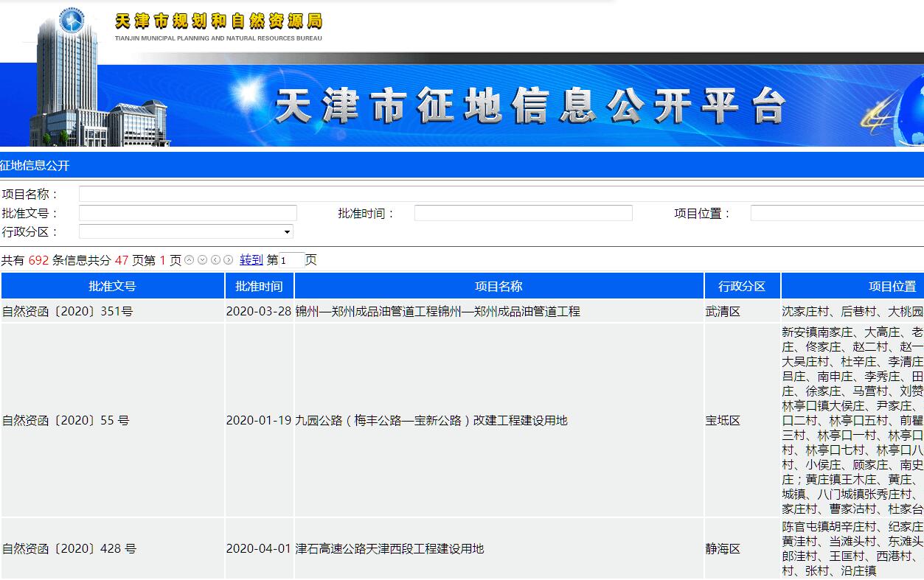Click the 转到 jump link
Screen dimensions: 924x580
tap(251, 260)
